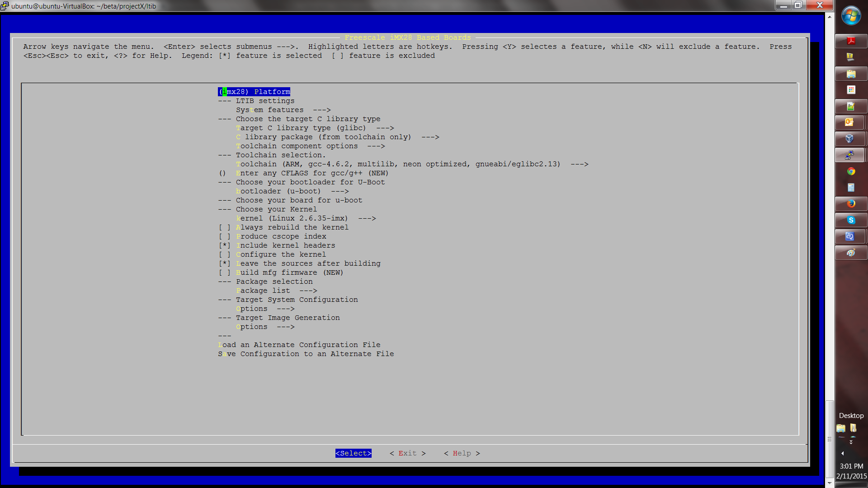The height and width of the screenshot is (488, 868).
Task: Open Adobe Reader from taskbar
Action: (x=851, y=41)
